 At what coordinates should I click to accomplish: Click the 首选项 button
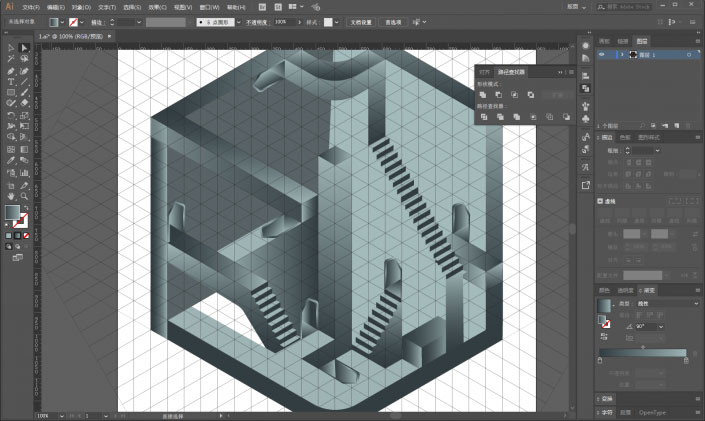(x=393, y=22)
